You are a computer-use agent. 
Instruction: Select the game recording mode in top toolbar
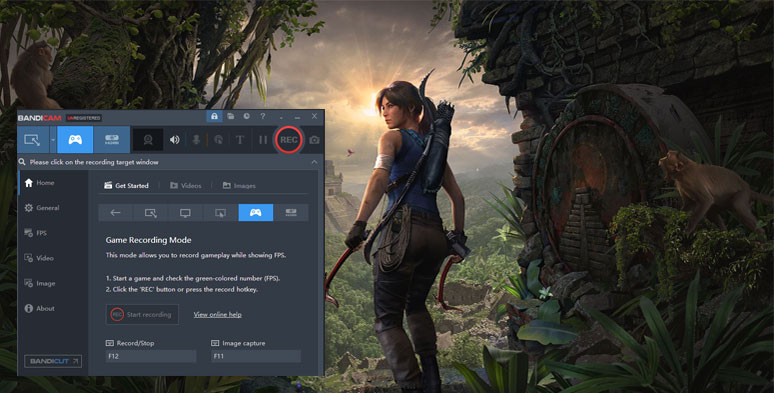(75, 140)
